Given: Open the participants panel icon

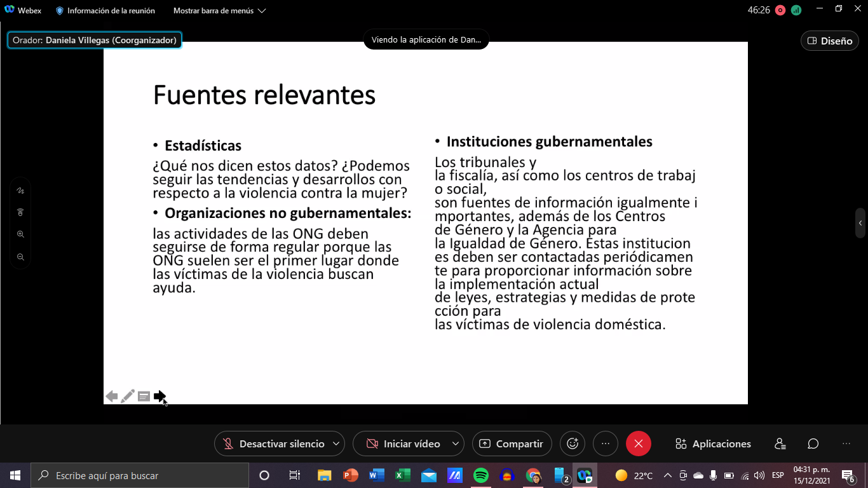Looking at the screenshot, I should 780,444.
